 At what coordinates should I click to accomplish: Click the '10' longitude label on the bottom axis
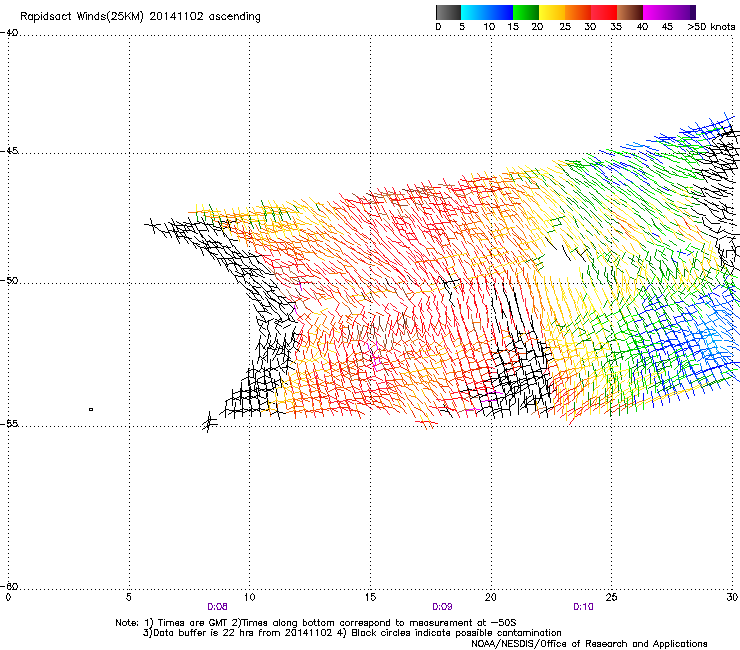(x=249, y=598)
